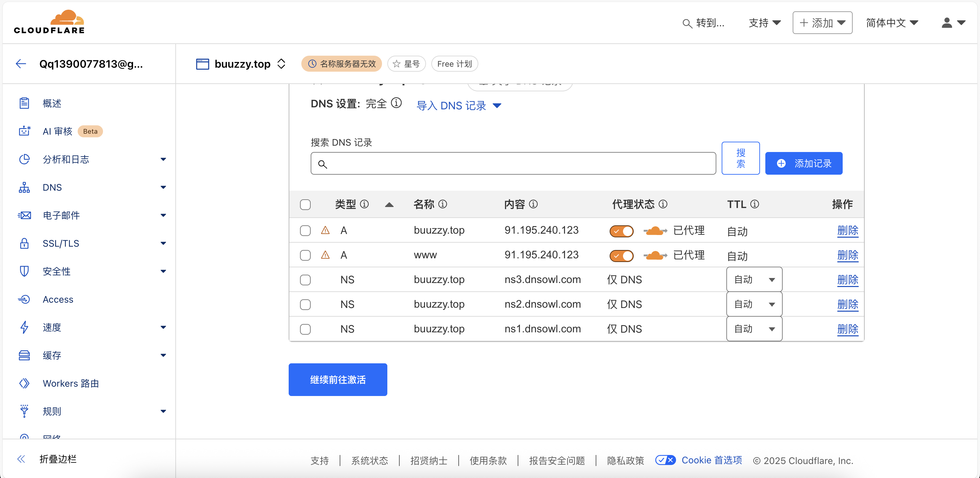Click 名称服务器无效 status badge
Screen dimensions: 980x478
pos(342,64)
